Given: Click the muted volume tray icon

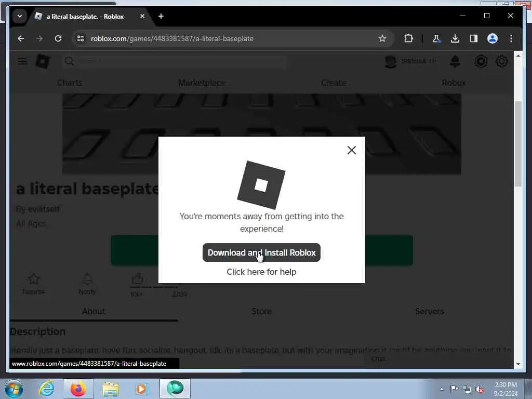Looking at the screenshot, I should (480, 389).
